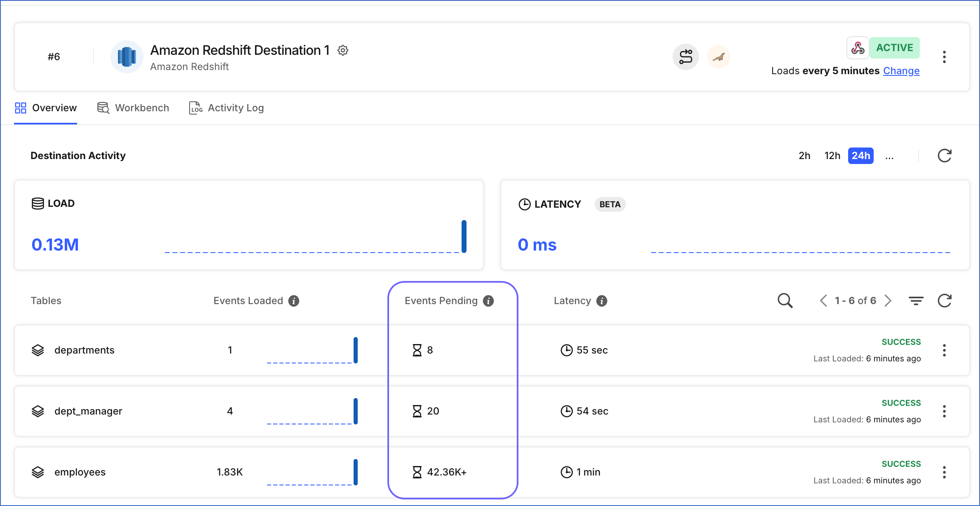This screenshot has width=980, height=506.
Task: Click the MySQL source icon
Action: point(719,56)
